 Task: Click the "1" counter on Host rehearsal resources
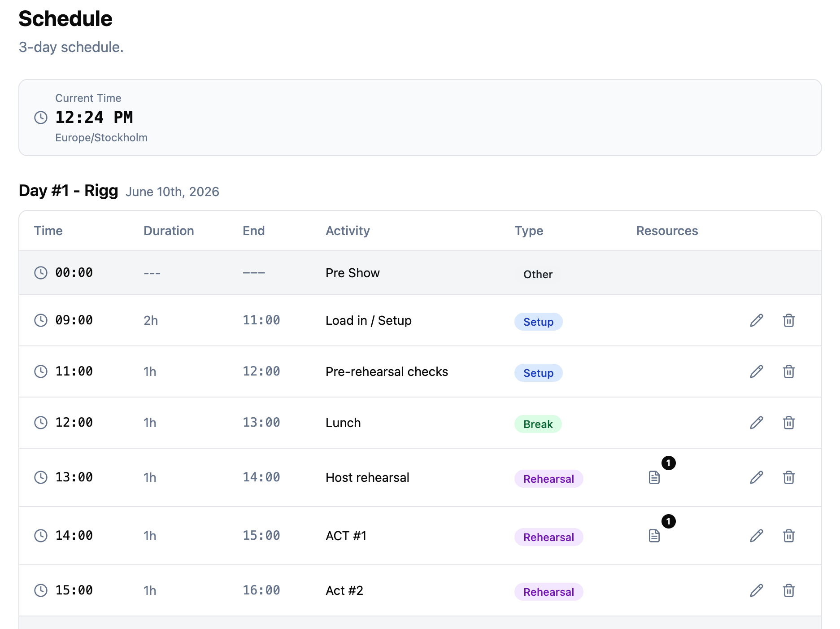(669, 464)
